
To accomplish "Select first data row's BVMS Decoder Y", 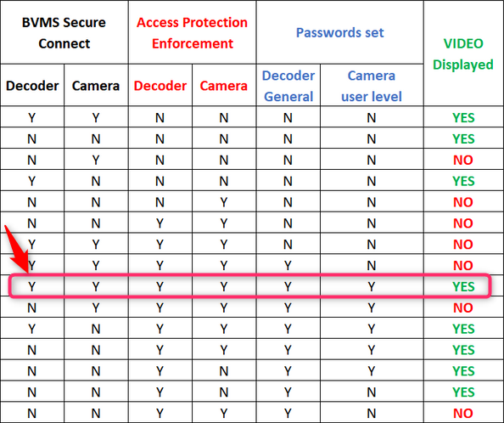I will click(32, 118).
